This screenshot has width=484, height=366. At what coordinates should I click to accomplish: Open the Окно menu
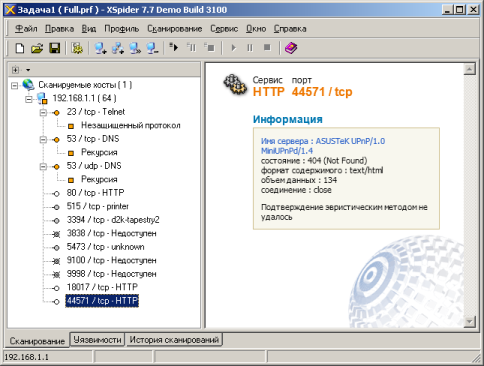pos(256,29)
